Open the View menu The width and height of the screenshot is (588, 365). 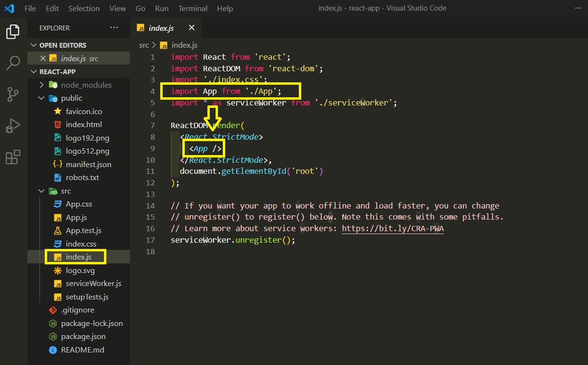click(117, 8)
